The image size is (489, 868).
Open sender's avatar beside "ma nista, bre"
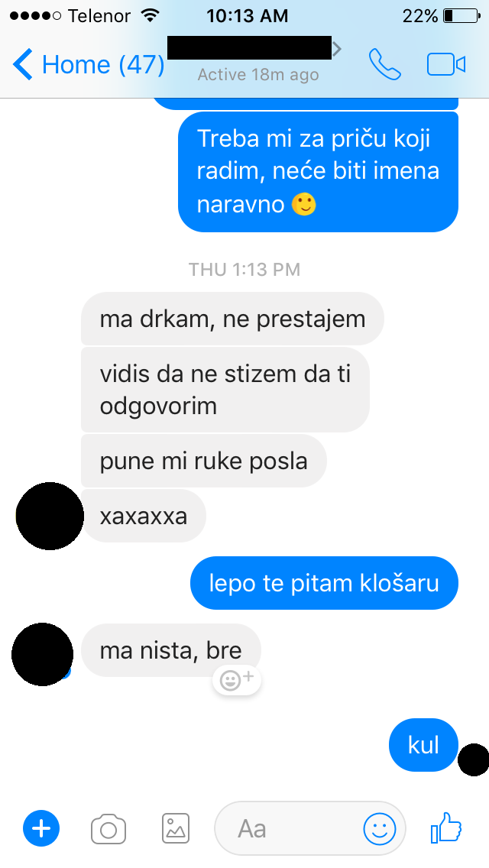pos(43,654)
